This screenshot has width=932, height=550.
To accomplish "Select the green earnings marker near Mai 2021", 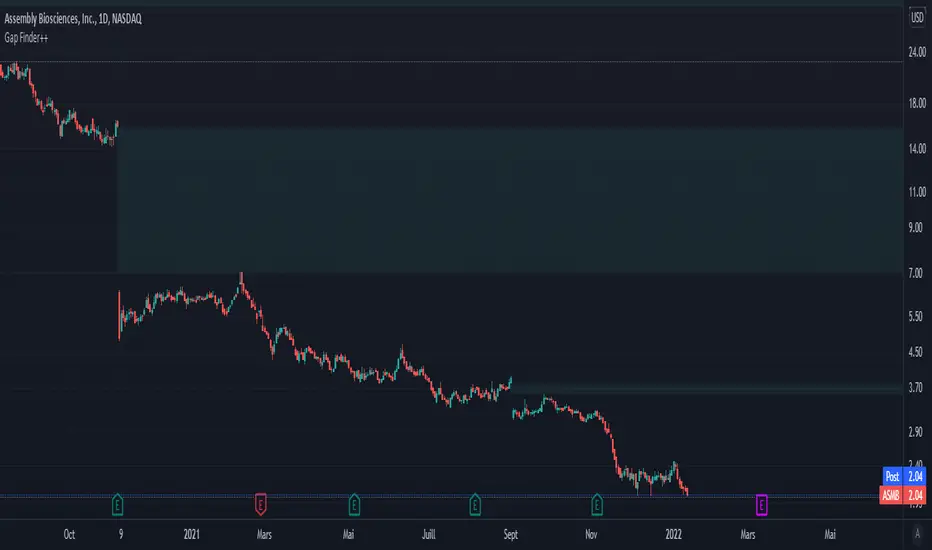I will (x=354, y=505).
